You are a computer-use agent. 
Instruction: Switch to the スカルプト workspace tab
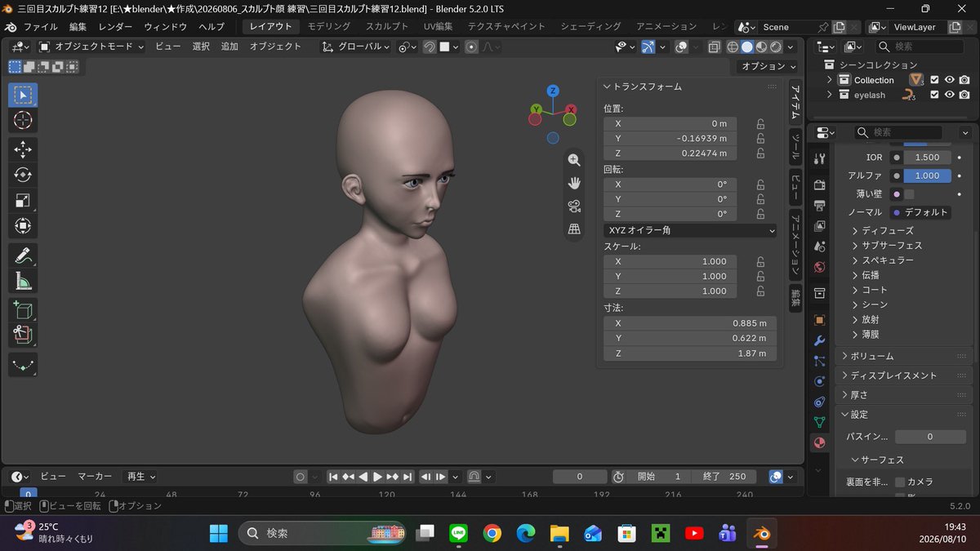(387, 27)
